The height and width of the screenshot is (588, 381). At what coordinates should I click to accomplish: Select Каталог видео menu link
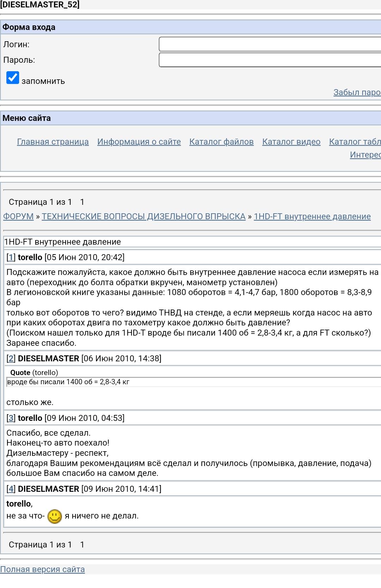click(x=291, y=142)
